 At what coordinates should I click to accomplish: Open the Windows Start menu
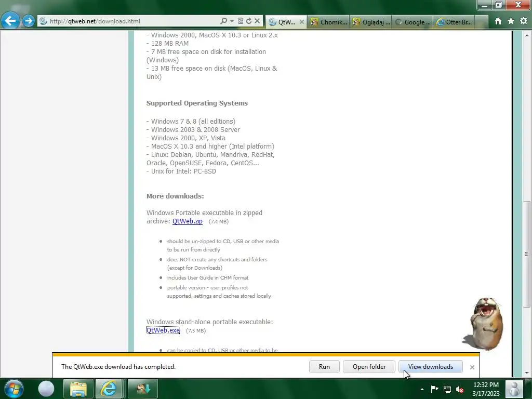(14, 389)
